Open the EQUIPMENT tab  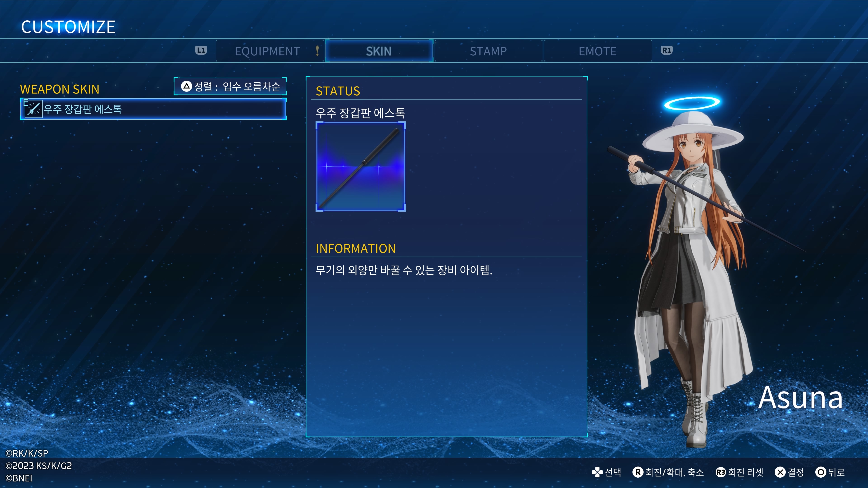267,51
